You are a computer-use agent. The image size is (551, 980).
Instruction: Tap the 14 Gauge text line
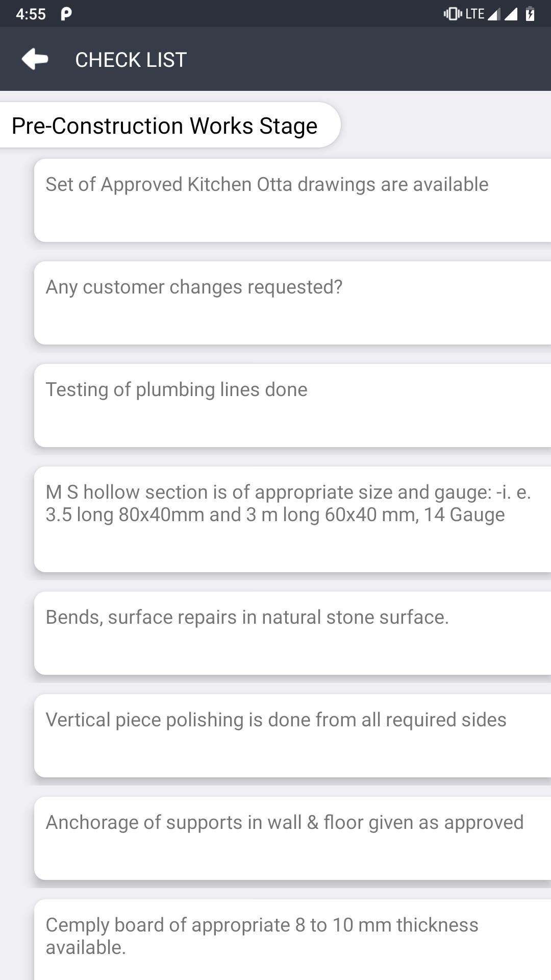pos(275,514)
